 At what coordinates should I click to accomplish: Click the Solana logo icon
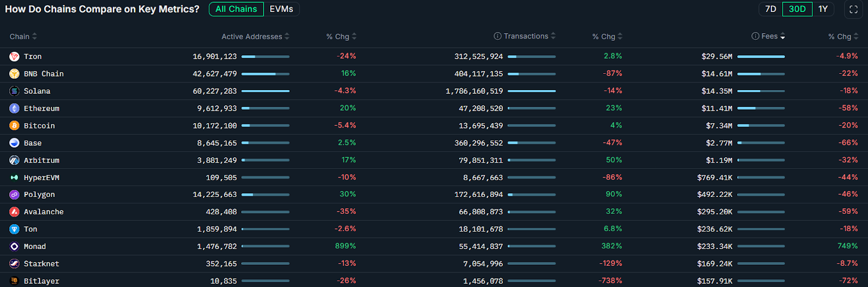coord(15,91)
